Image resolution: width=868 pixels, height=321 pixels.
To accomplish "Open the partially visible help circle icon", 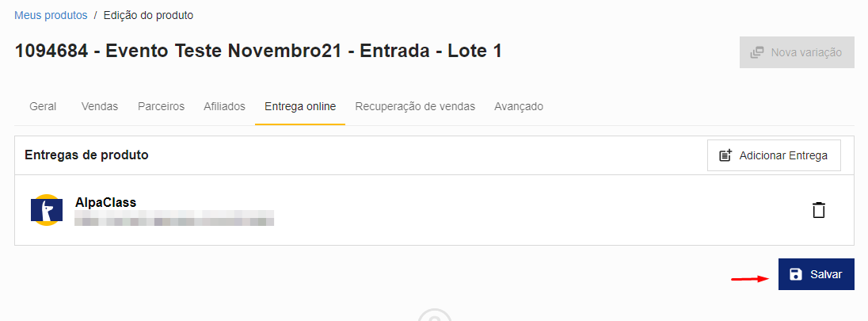I will [435, 315].
